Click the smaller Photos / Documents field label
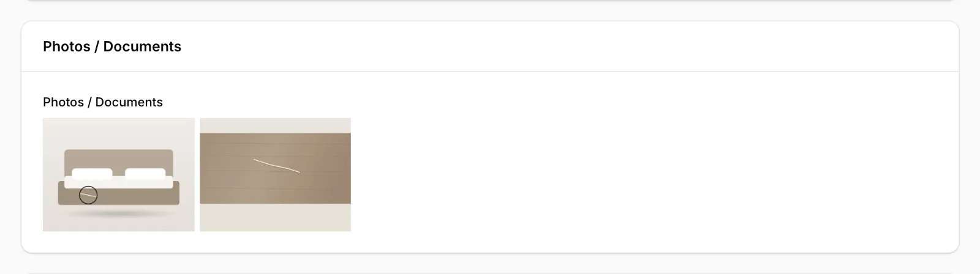The image size is (980, 274). (103, 102)
